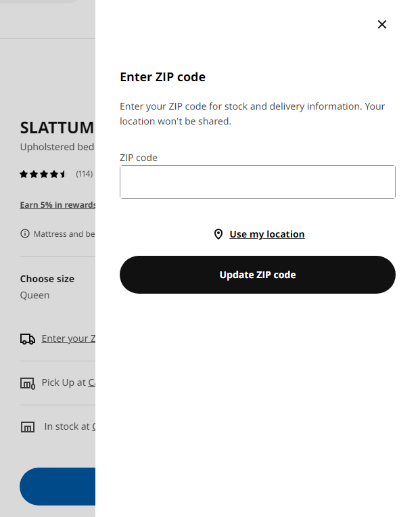Click the ZIP code field label
This screenshot has height=517, width=420.
tap(139, 158)
